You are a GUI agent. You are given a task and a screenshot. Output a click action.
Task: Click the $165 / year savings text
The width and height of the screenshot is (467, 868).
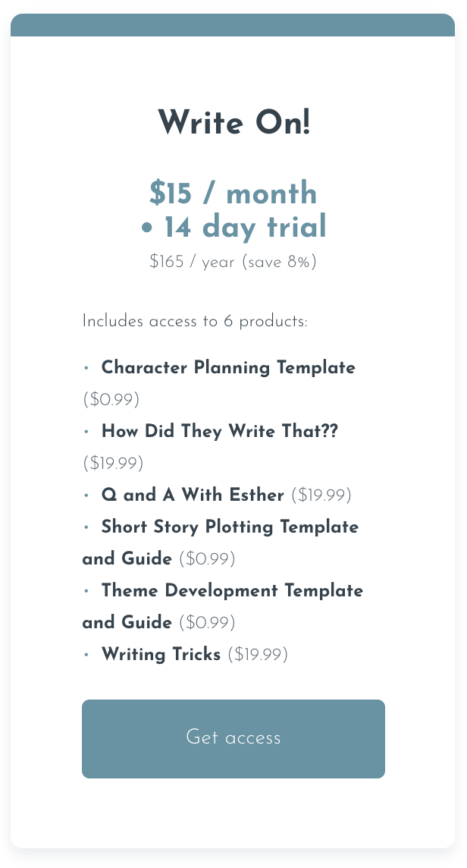tap(233, 261)
